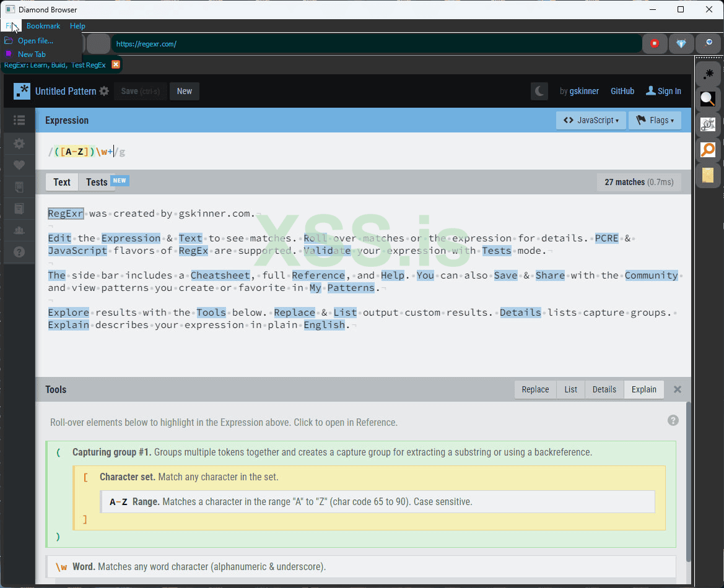Open the Help question mark in the sidebar
This screenshot has height=588, width=724.
(x=19, y=252)
